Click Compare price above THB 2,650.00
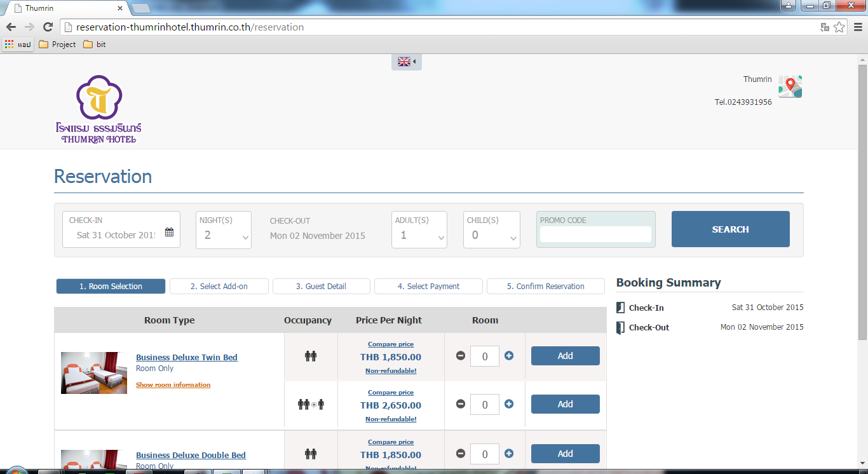The image size is (868, 474). 391,393
